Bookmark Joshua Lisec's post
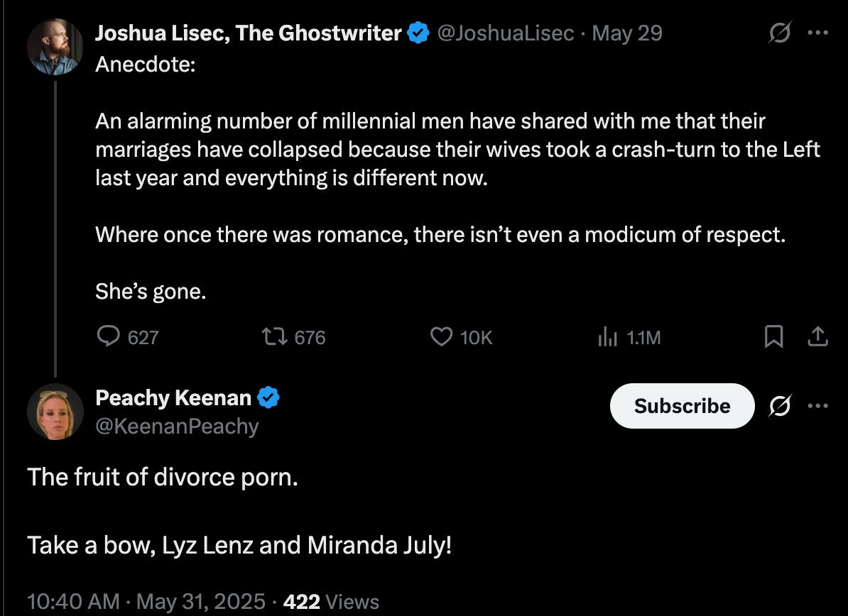 coord(773,336)
